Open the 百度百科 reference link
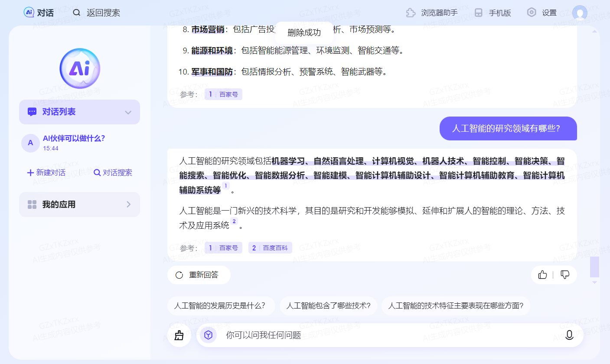Viewport: 610px width, 364px height. point(270,247)
